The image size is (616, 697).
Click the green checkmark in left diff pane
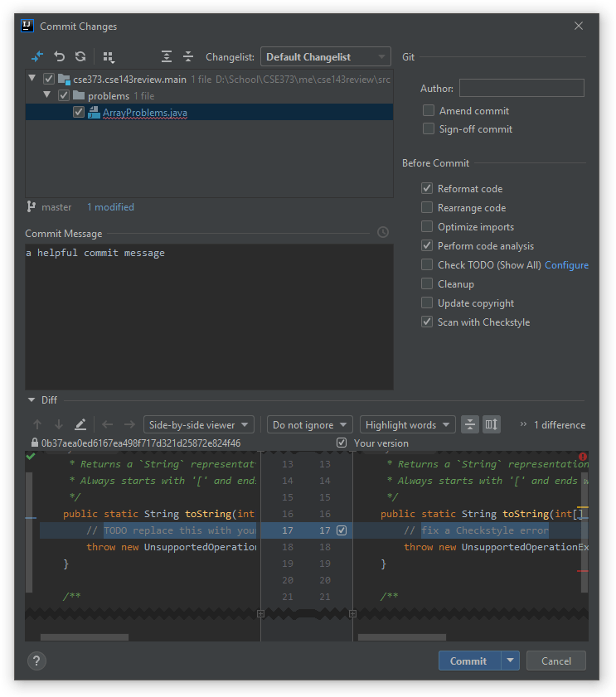pyautogui.click(x=30, y=456)
